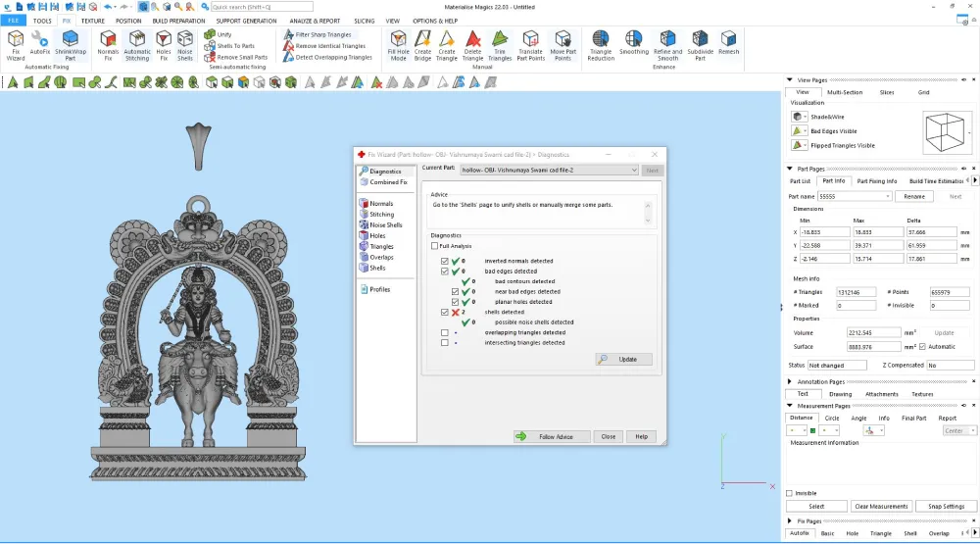This screenshot has height=544, width=980.
Task: Run AutoFix on the part
Action: [x=40, y=42]
